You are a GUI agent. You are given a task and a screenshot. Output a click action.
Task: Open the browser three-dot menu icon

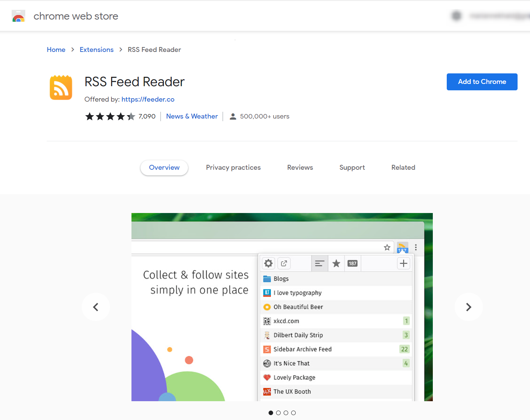coord(416,247)
